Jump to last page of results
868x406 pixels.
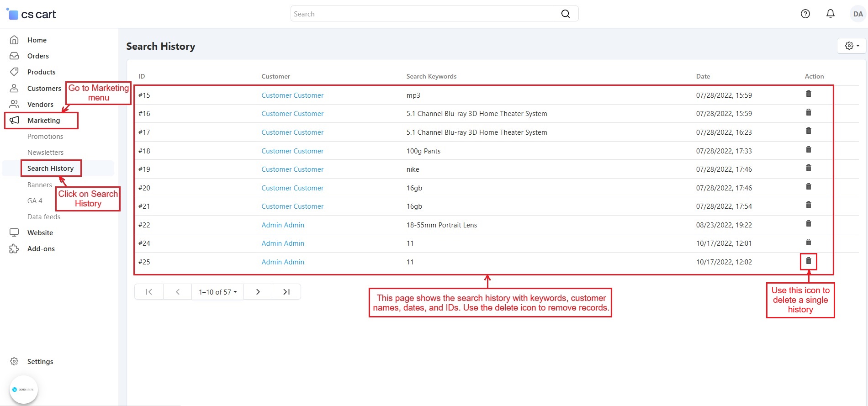click(x=286, y=292)
